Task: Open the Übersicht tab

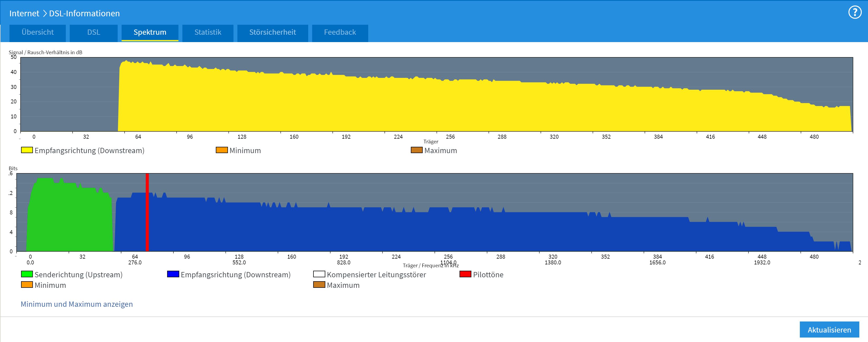Action: [x=37, y=32]
